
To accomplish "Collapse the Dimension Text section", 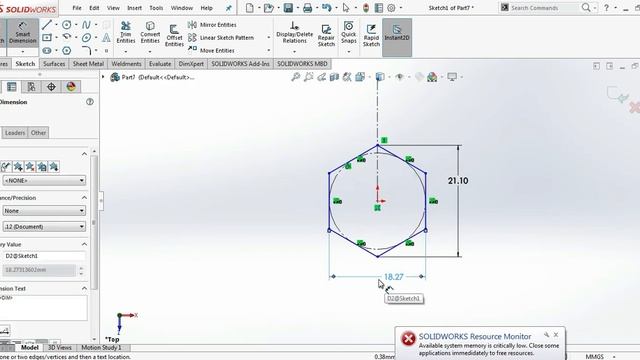I will (84, 288).
